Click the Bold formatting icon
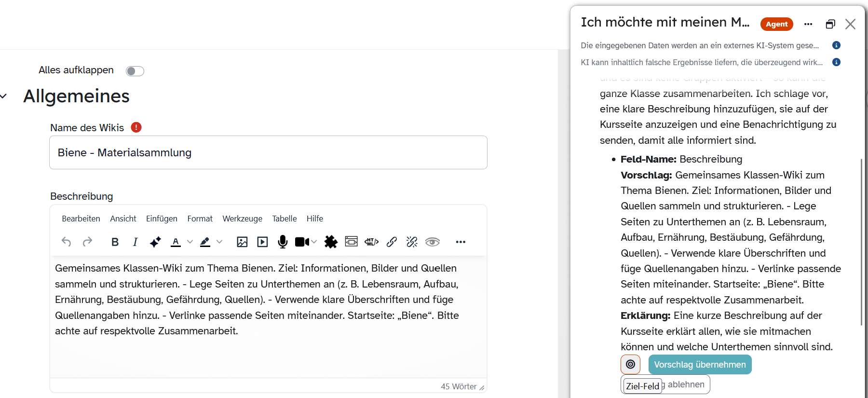 pos(115,242)
